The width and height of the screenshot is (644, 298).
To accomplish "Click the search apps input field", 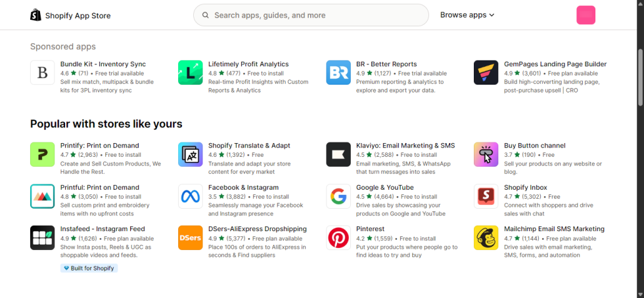I will point(315,15).
